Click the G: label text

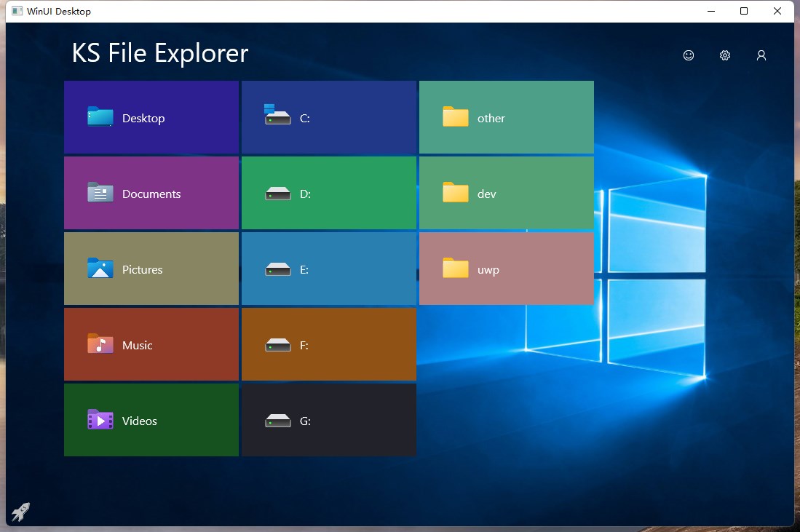(305, 421)
